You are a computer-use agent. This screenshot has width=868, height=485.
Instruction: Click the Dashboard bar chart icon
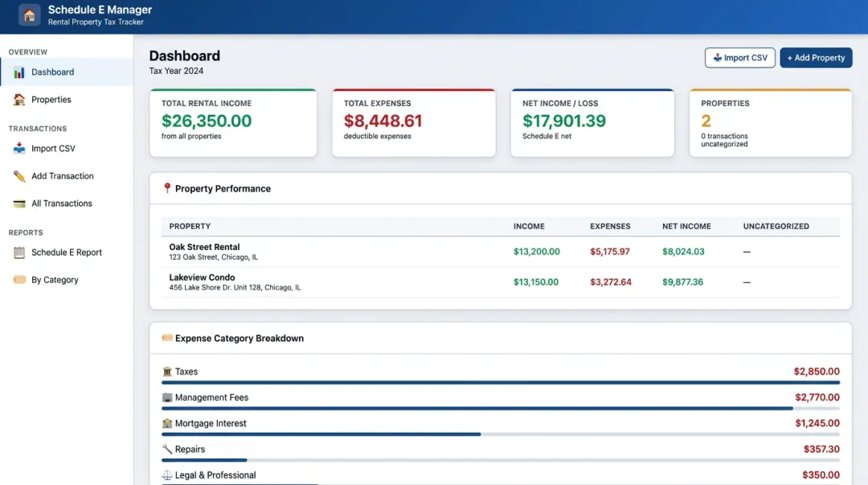pos(19,72)
